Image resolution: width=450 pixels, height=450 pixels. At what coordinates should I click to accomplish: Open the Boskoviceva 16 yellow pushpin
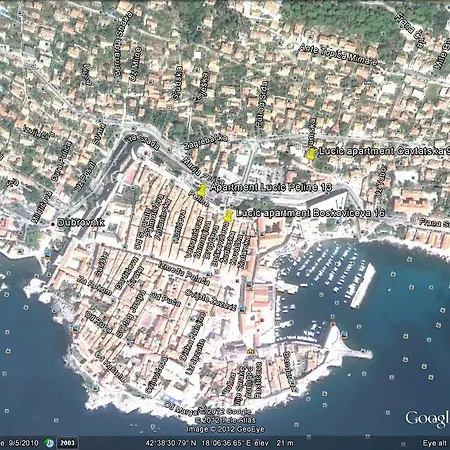[x=228, y=216]
